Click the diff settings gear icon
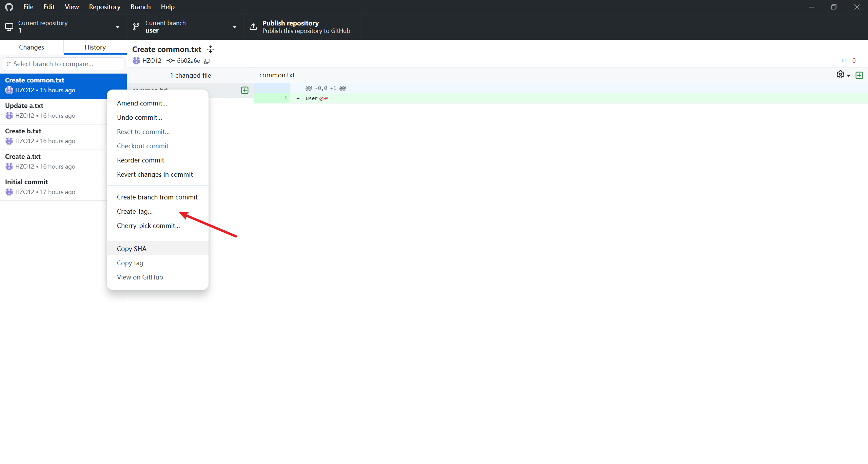 (x=840, y=75)
